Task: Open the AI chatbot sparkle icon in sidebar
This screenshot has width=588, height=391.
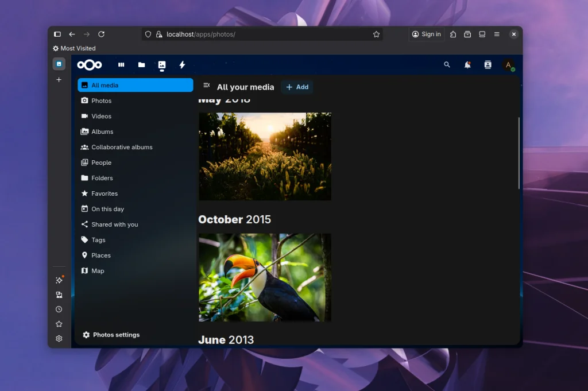Action: tap(59, 280)
